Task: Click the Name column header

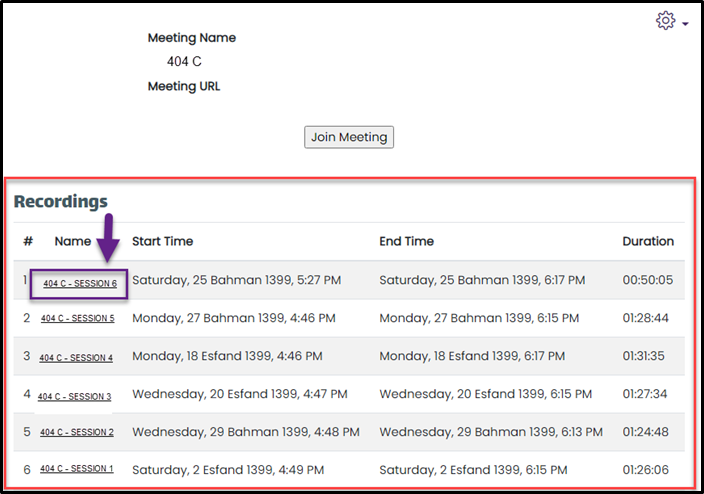Action: 73,241
